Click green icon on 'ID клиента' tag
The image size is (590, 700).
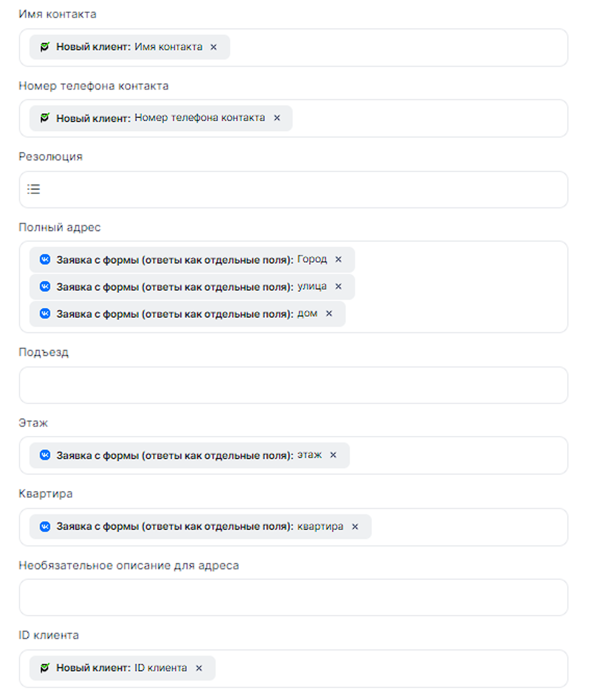45,668
